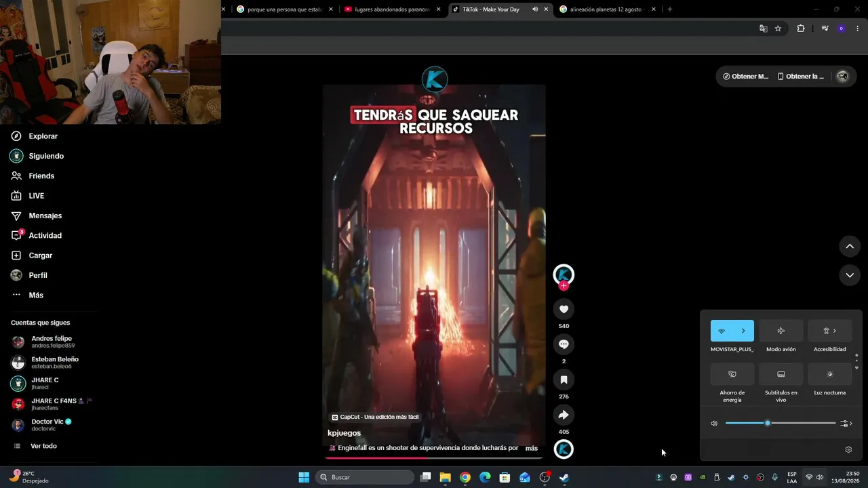The width and height of the screenshot is (868, 488).
Task: Click the Google Translate icon in address bar
Action: coord(763,28)
